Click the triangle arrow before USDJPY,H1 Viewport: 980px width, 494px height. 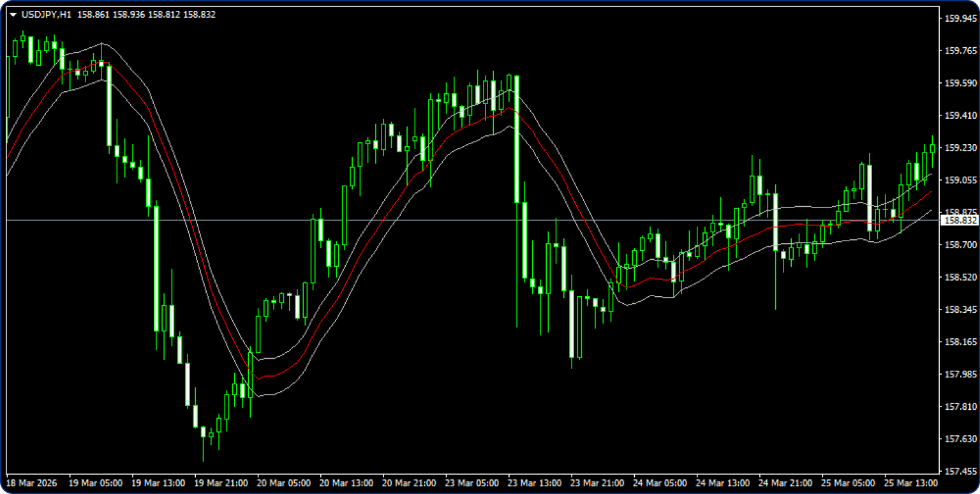point(13,15)
